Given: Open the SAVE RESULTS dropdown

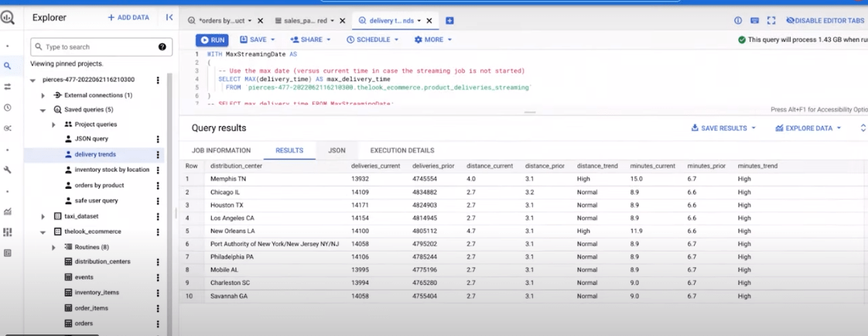Looking at the screenshot, I should (723, 129).
